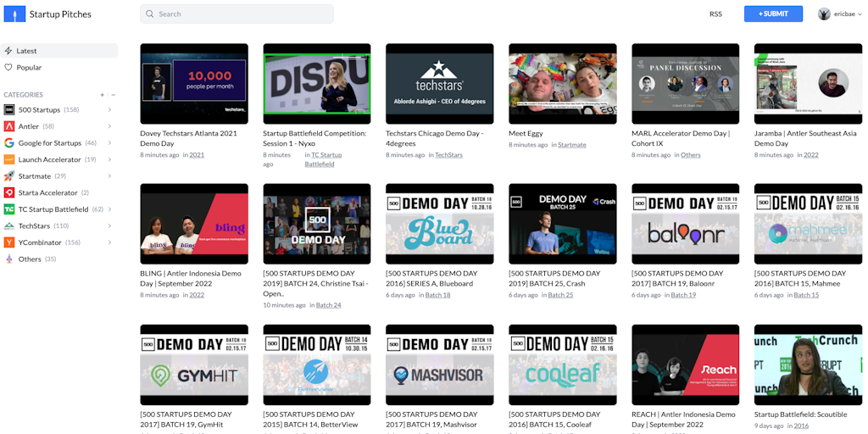Open the Blueboard Demo Day thumbnail
This screenshot has width=868, height=434.
click(440, 224)
